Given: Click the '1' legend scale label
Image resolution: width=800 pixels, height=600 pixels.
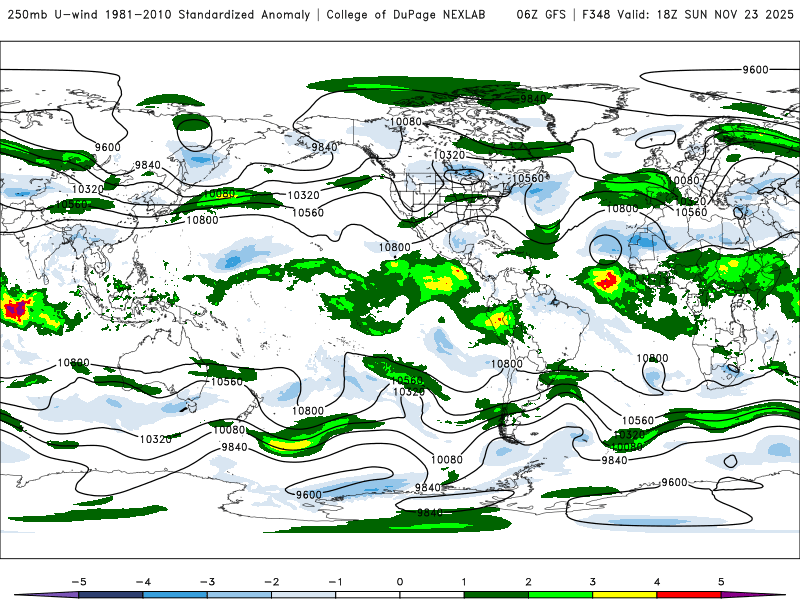Looking at the screenshot, I should tap(464, 582).
